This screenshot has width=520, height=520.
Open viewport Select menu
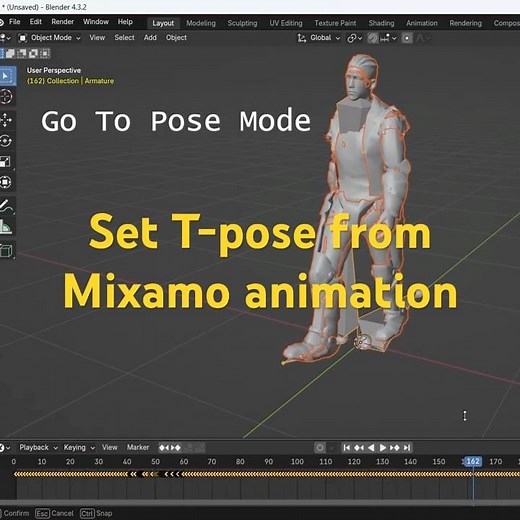tap(124, 38)
